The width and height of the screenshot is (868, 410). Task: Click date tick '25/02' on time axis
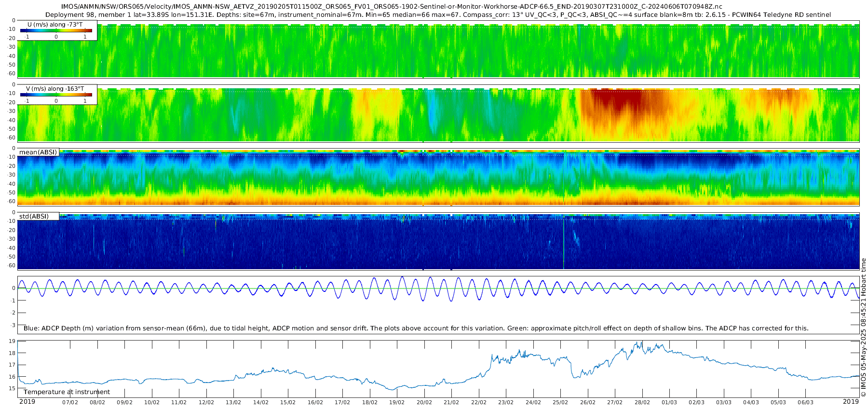click(x=560, y=402)
